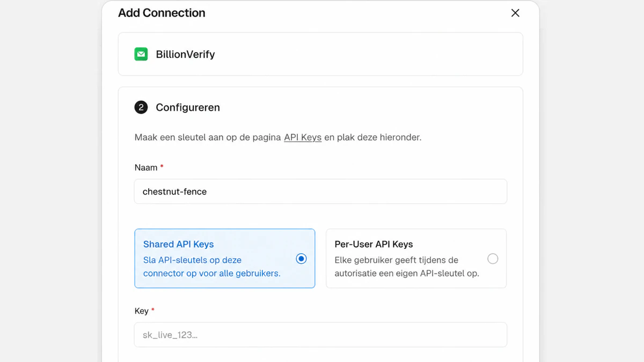Screen dimensions: 644x362
Task: Select the Shared API Keys radio button
Action: [302, 259]
